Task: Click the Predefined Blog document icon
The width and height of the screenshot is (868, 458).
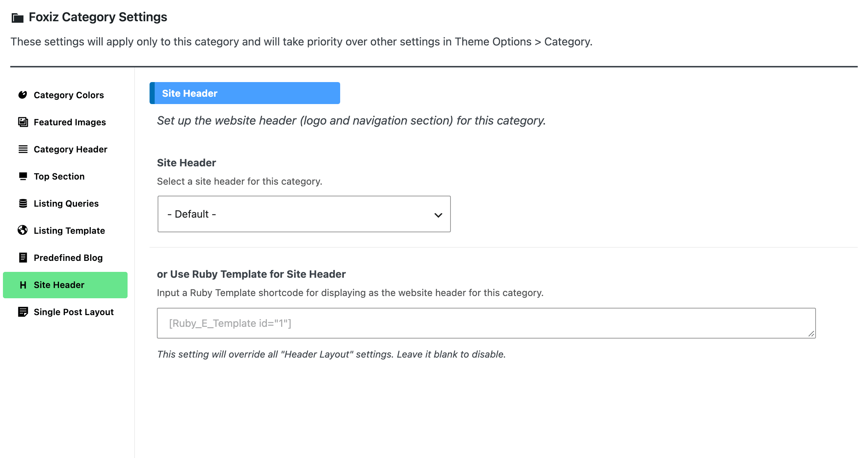Action: click(x=23, y=258)
